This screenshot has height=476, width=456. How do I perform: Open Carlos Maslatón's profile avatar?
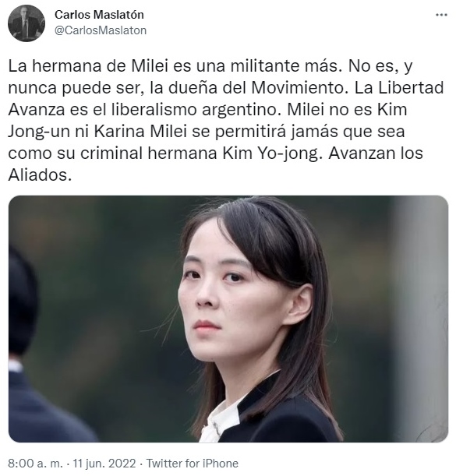pos(27,23)
